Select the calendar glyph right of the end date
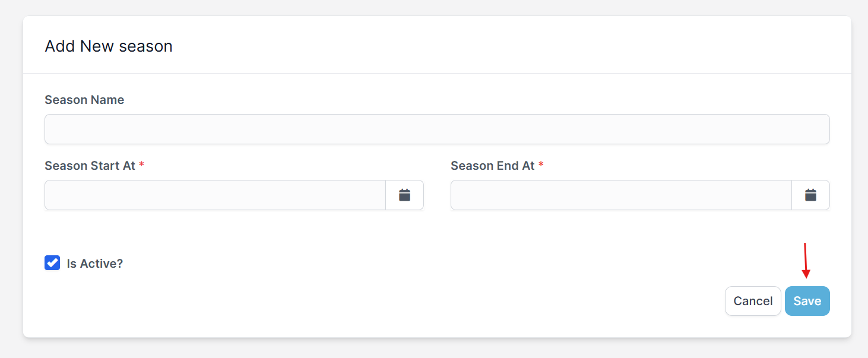The height and width of the screenshot is (358, 868). point(810,195)
